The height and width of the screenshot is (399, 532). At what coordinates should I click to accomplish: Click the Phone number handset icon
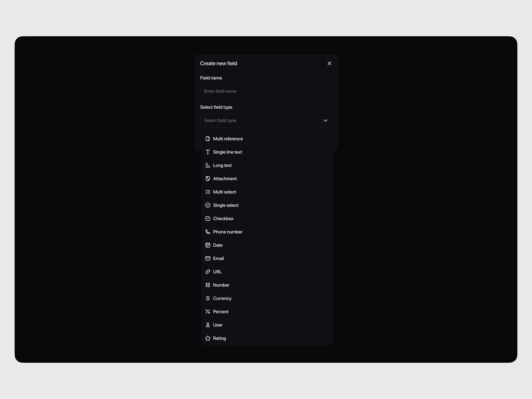pos(208,232)
